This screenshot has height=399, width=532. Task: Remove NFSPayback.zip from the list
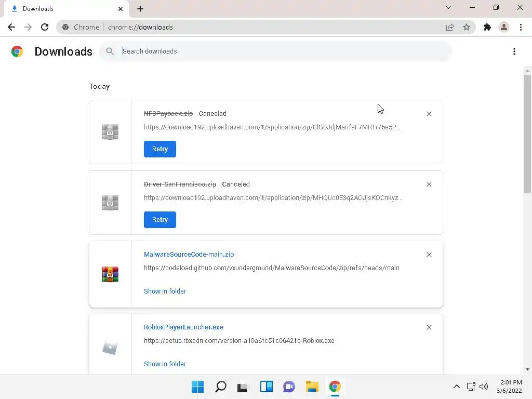click(429, 114)
